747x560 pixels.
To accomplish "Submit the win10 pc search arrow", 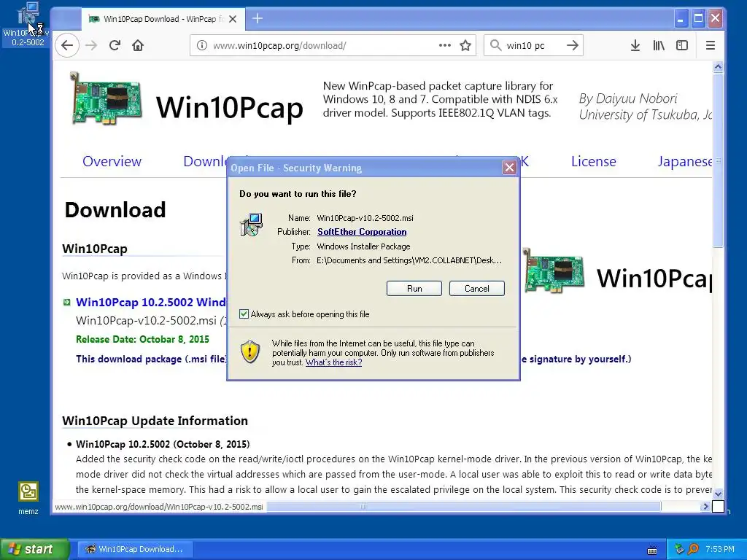I will pyautogui.click(x=572, y=46).
